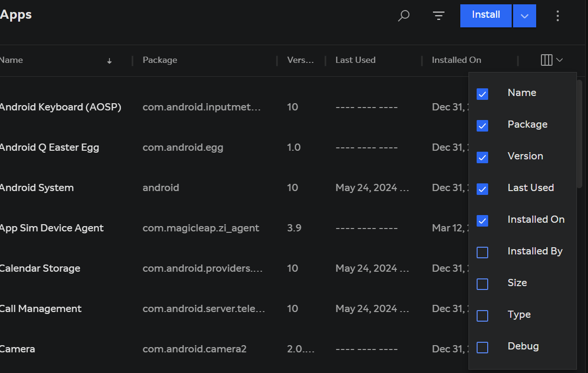This screenshot has width=588, height=373.
Task: Uncheck the Version column checkbox
Action: 482,157
